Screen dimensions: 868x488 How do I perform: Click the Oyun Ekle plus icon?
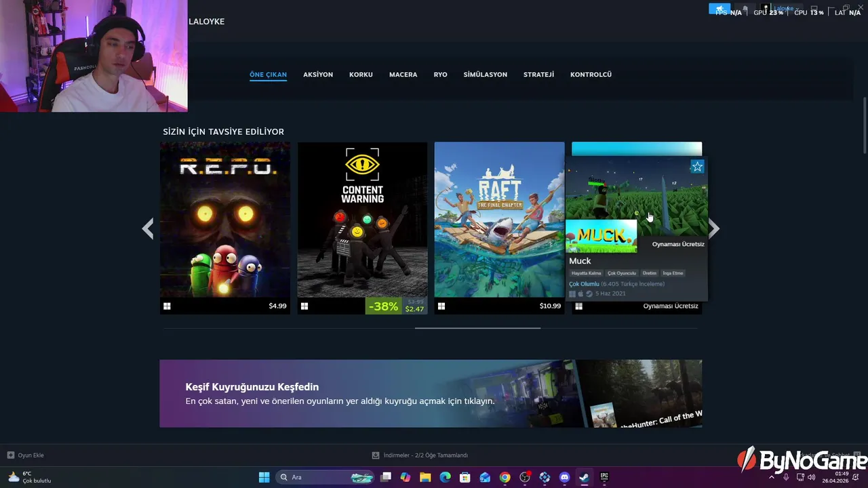pos(10,455)
